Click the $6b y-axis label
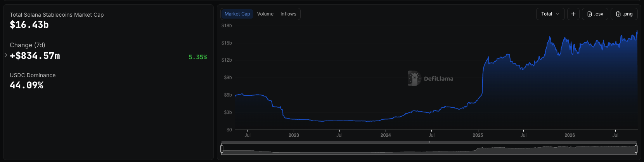This screenshot has height=162, width=644. (x=228, y=95)
